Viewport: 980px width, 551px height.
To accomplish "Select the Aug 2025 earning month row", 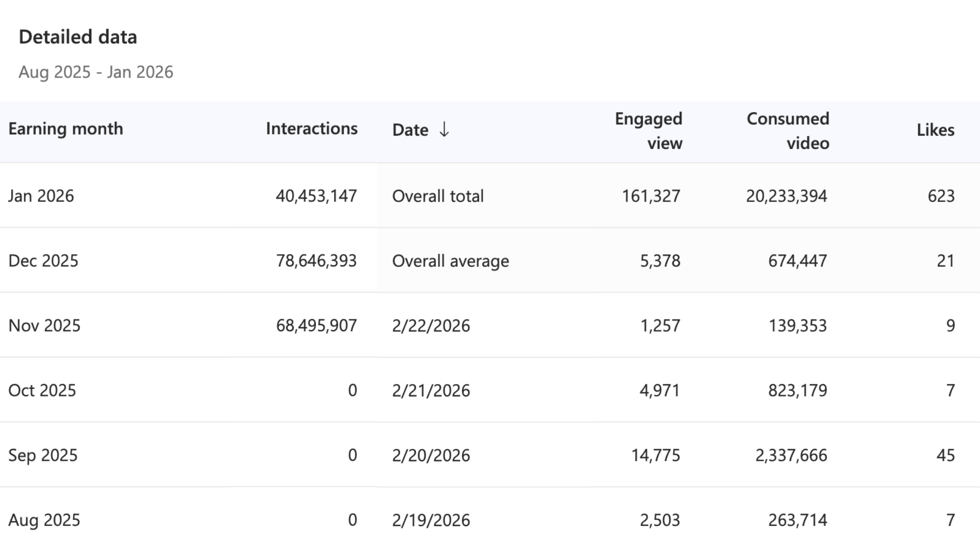I will click(44, 520).
